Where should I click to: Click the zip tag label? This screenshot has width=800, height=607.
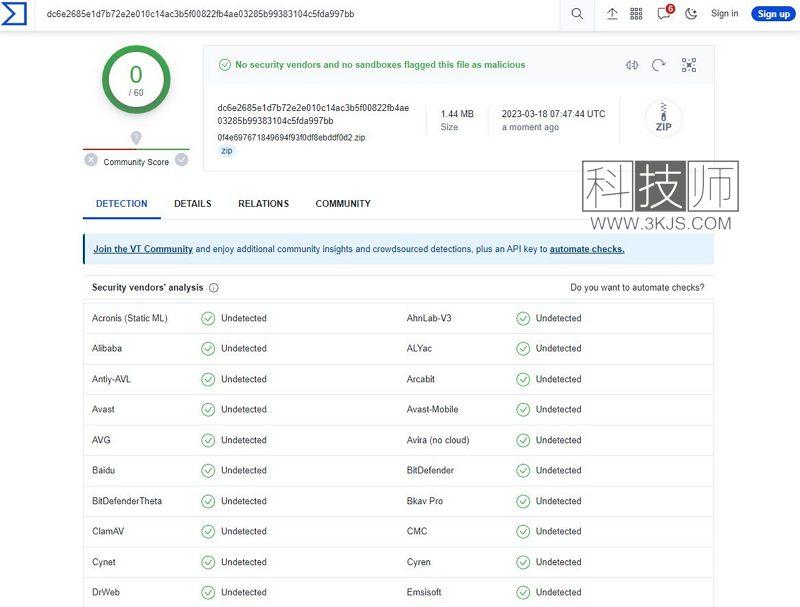[x=227, y=151]
